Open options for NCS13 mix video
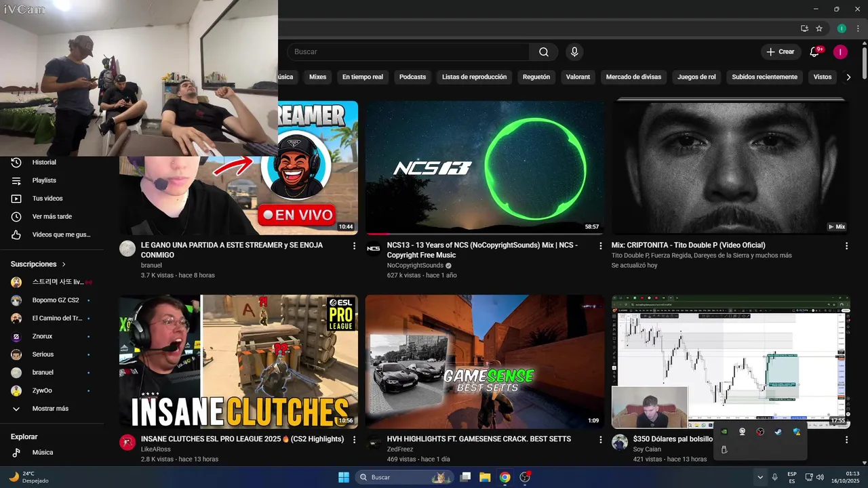Viewport: 868px width, 488px height. (600, 246)
